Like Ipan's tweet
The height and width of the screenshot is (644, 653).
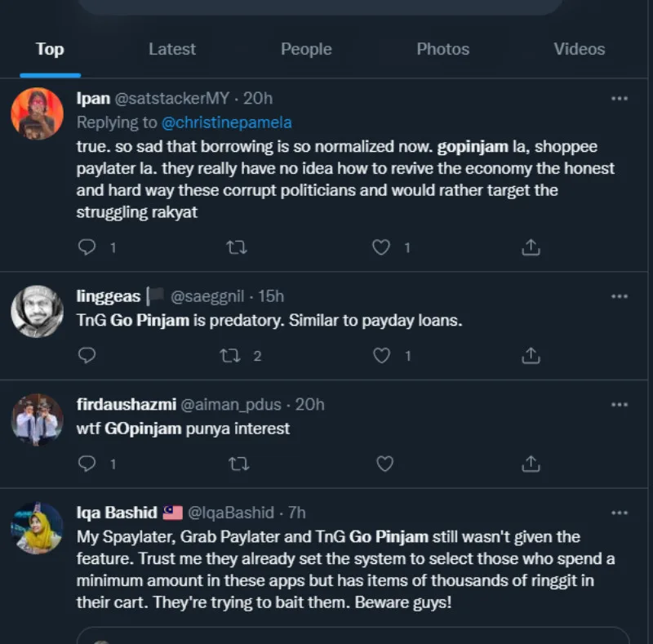coord(381,246)
